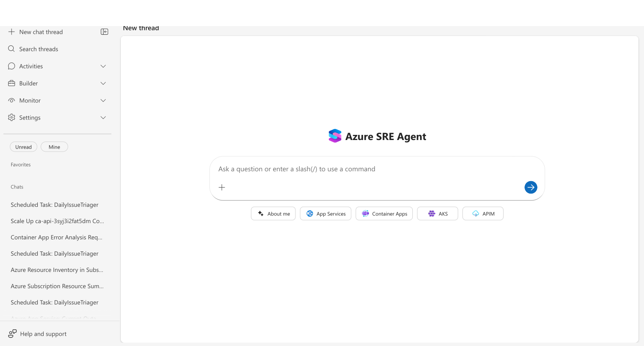Click the plus icon inside the prompt box

tap(222, 187)
